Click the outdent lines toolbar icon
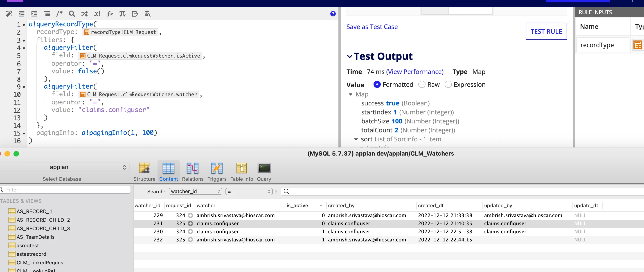The height and width of the screenshot is (272, 644). click(x=22, y=14)
